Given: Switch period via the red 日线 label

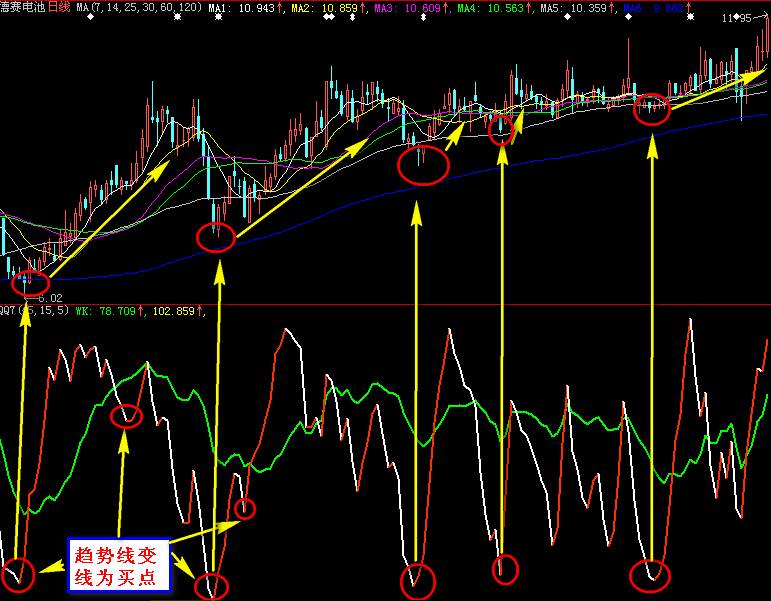Looking at the screenshot, I should tap(59, 7).
